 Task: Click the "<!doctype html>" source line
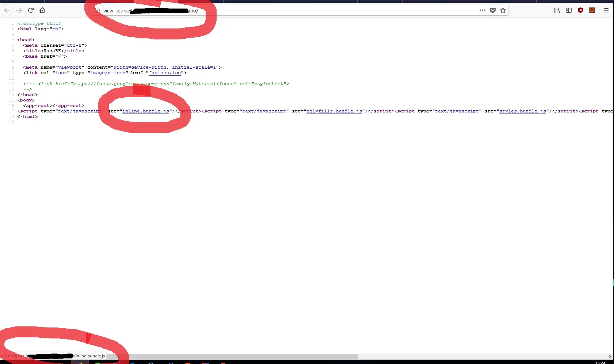(x=39, y=23)
